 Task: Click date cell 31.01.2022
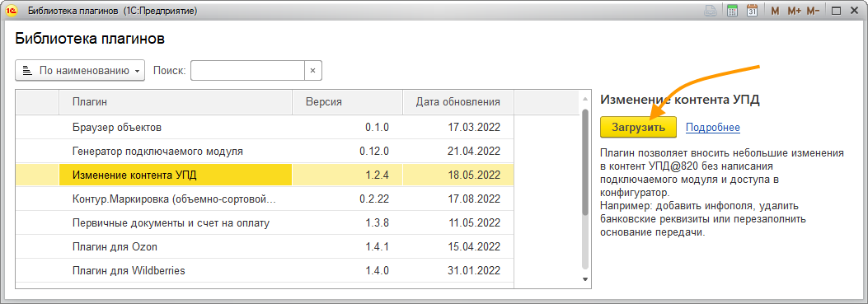tap(458, 271)
